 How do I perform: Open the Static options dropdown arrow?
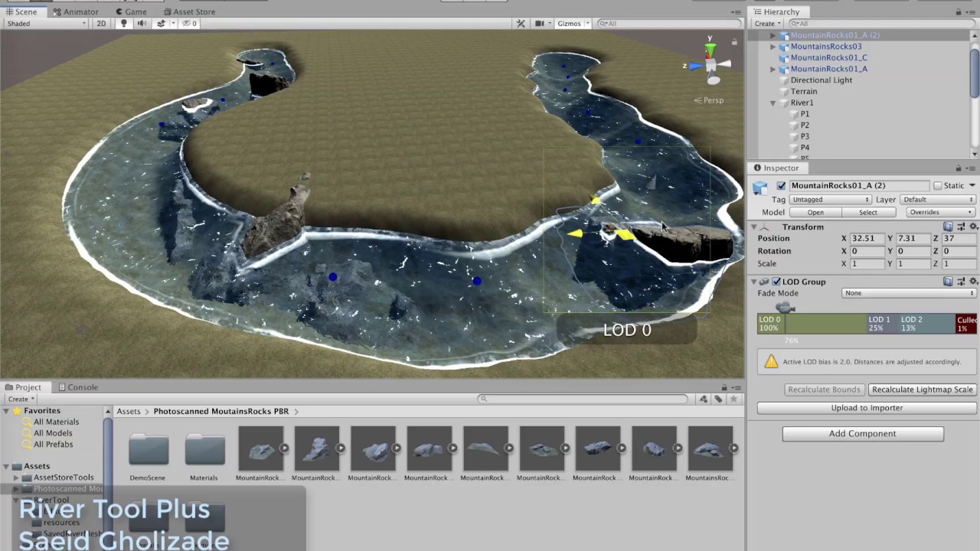coord(972,186)
